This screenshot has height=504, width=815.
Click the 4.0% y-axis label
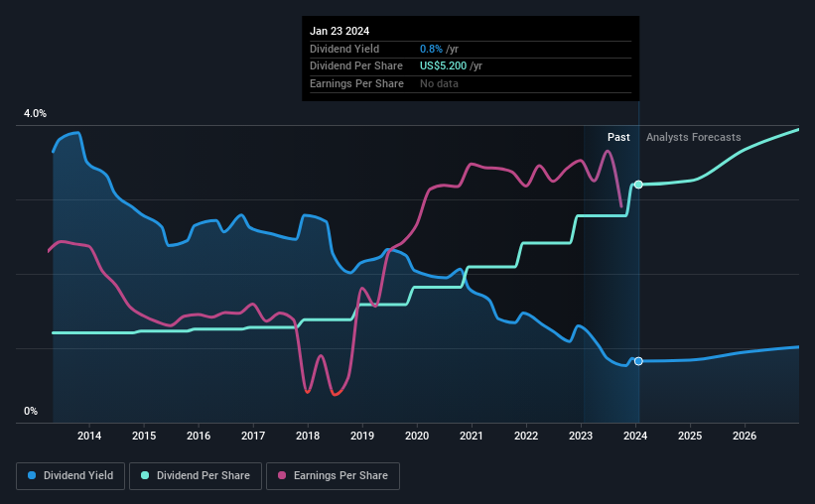[x=35, y=113]
